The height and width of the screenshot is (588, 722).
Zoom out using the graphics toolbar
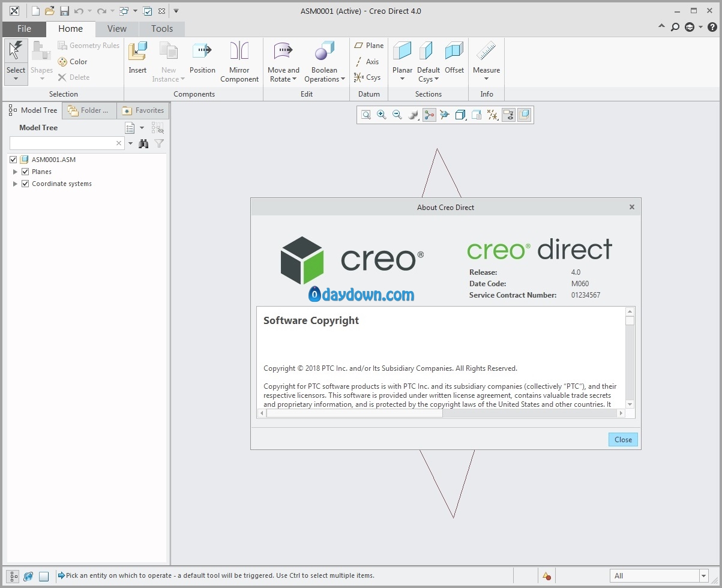(x=397, y=115)
